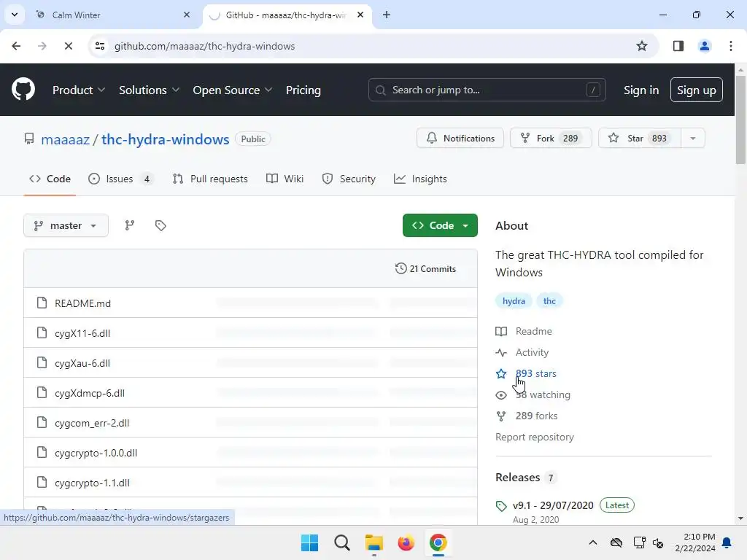Click the v9.1 release tag icon
The width and height of the screenshot is (747, 560).
pyautogui.click(x=501, y=506)
